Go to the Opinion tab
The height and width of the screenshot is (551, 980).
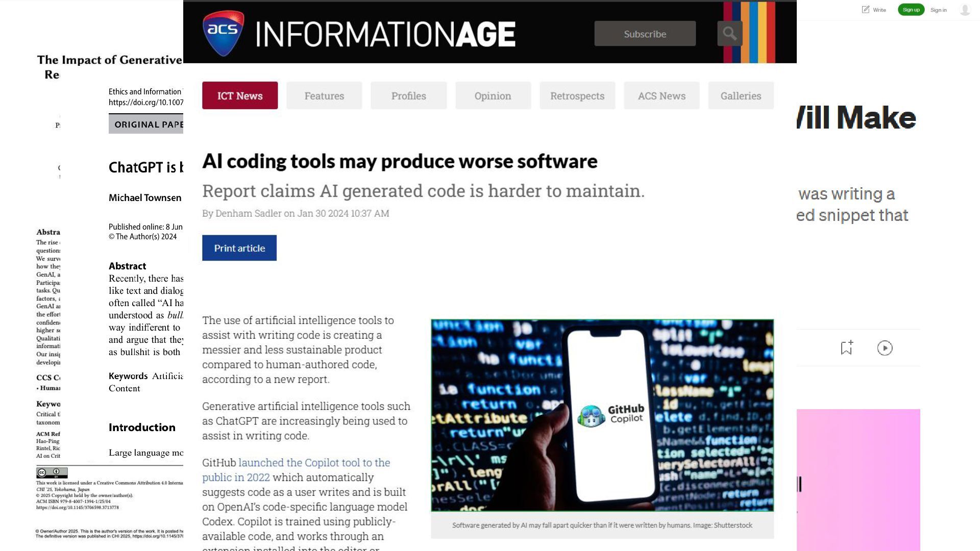click(493, 95)
